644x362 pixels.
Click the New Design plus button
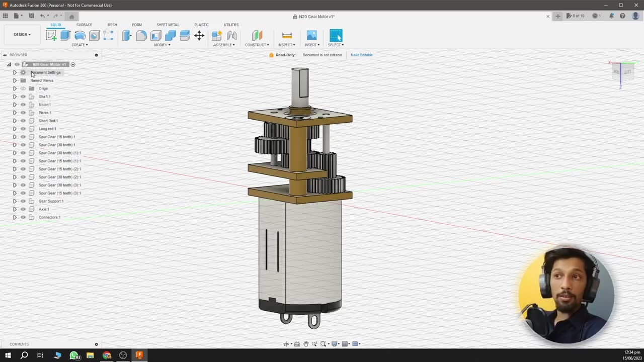click(557, 16)
